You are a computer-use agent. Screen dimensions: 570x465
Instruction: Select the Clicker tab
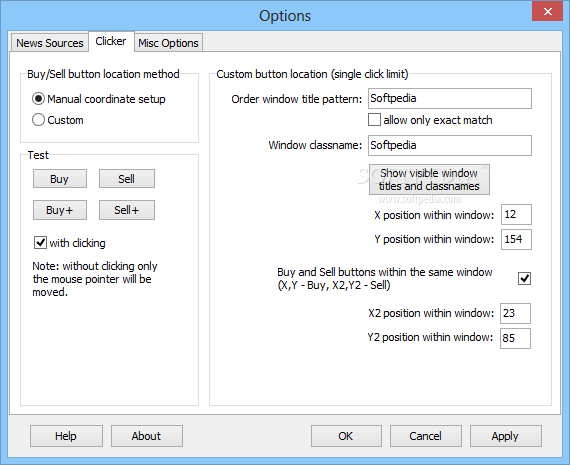pyautogui.click(x=111, y=41)
